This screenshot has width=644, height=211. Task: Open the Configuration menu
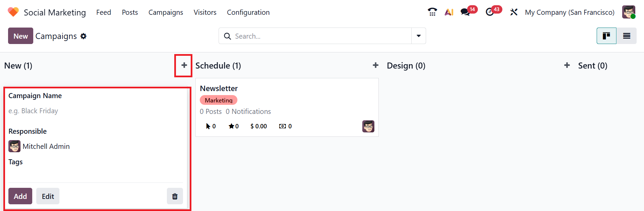pyautogui.click(x=248, y=12)
